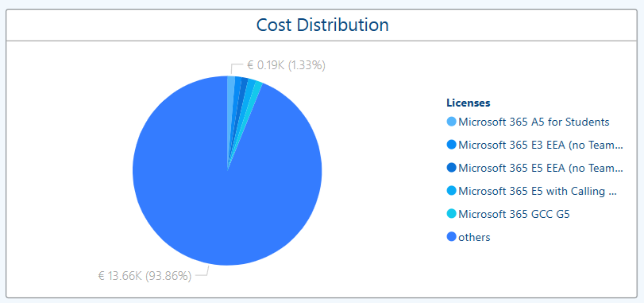Click the € 13.66K (93.86%) data label

145,275
